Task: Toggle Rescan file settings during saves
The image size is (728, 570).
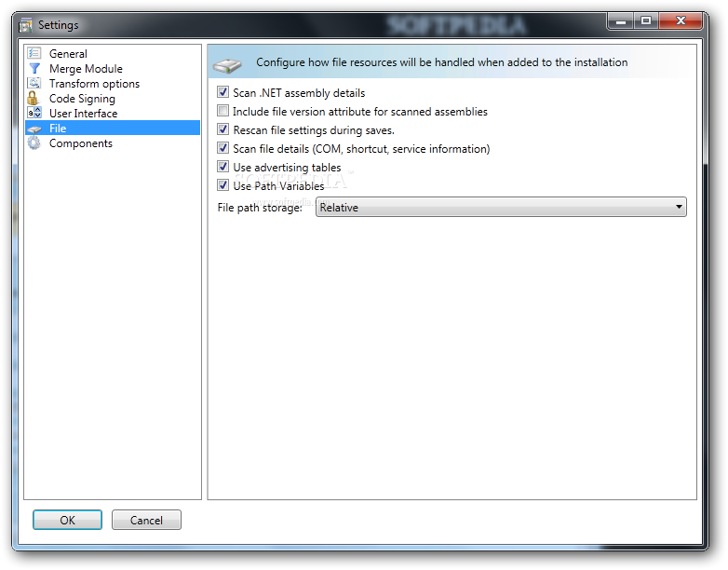Action: click(x=222, y=129)
